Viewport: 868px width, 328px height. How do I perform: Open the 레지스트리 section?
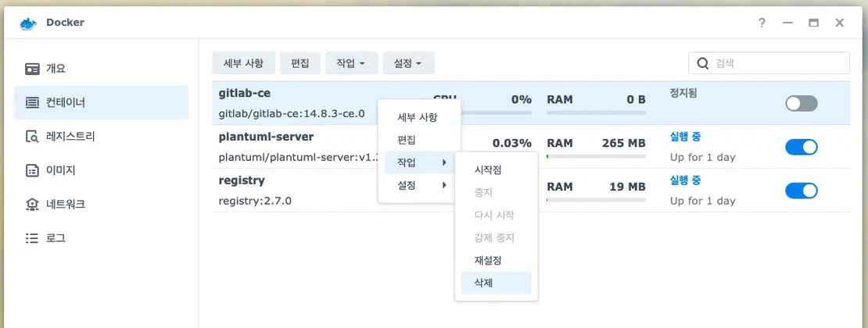pyautogui.click(x=102, y=137)
